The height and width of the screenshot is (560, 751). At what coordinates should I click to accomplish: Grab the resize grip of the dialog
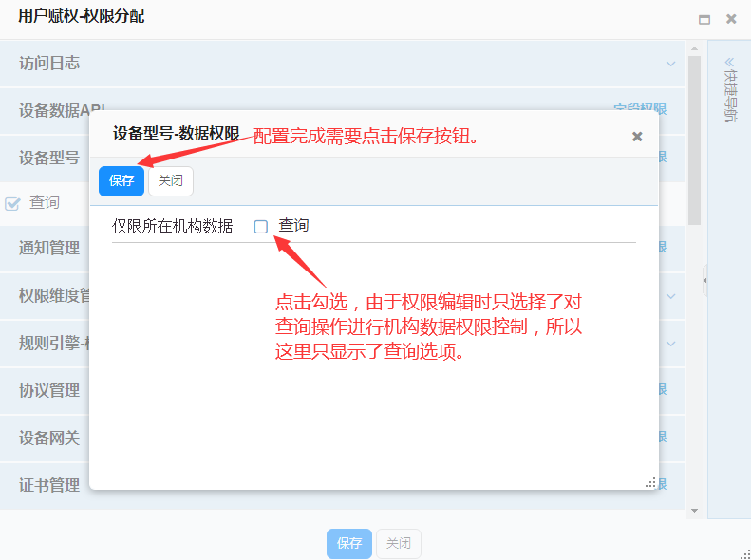tap(650, 482)
